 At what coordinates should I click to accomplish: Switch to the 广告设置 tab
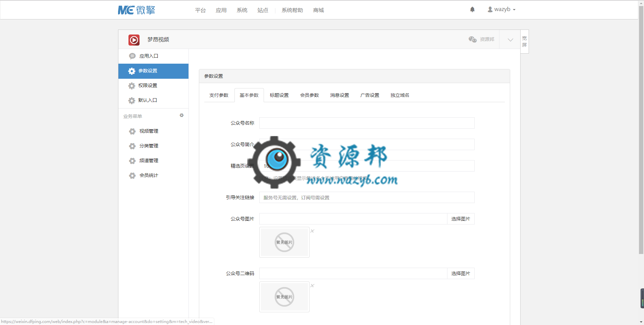370,95
